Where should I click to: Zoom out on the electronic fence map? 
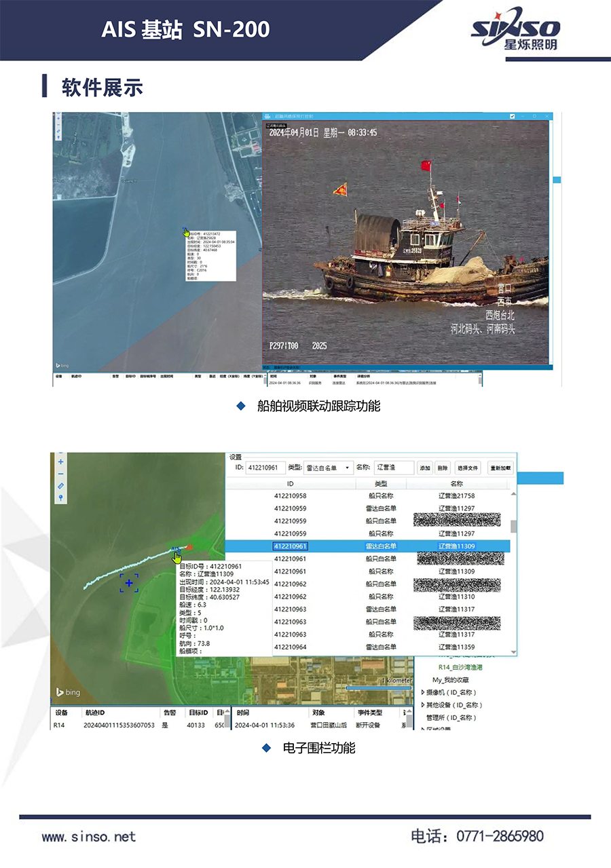pyautogui.click(x=60, y=474)
